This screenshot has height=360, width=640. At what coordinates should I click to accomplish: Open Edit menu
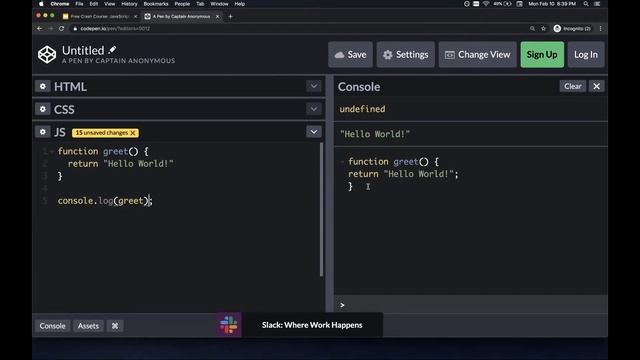[94, 4]
